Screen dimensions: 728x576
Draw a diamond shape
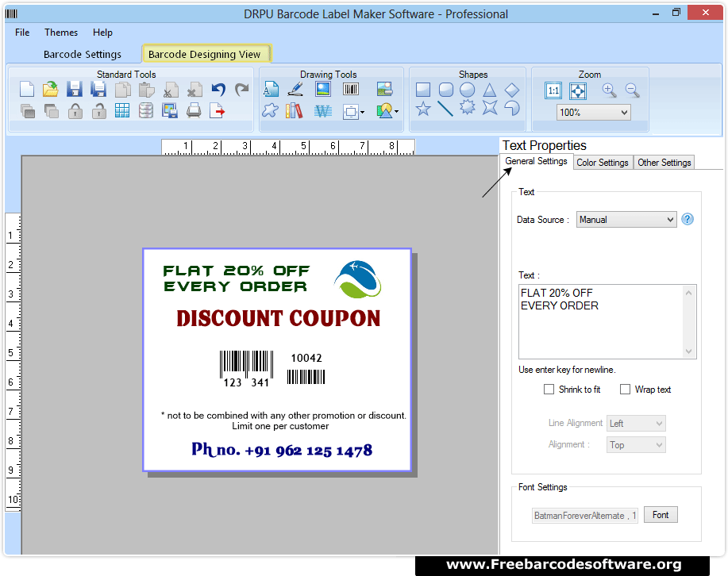pyautogui.click(x=512, y=90)
